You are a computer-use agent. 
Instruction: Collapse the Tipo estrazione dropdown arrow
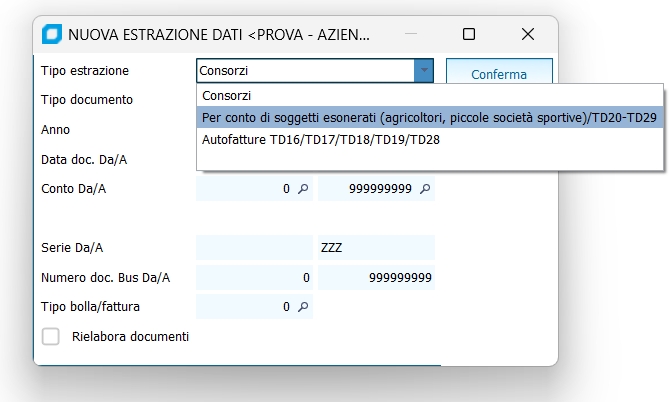(425, 71)
